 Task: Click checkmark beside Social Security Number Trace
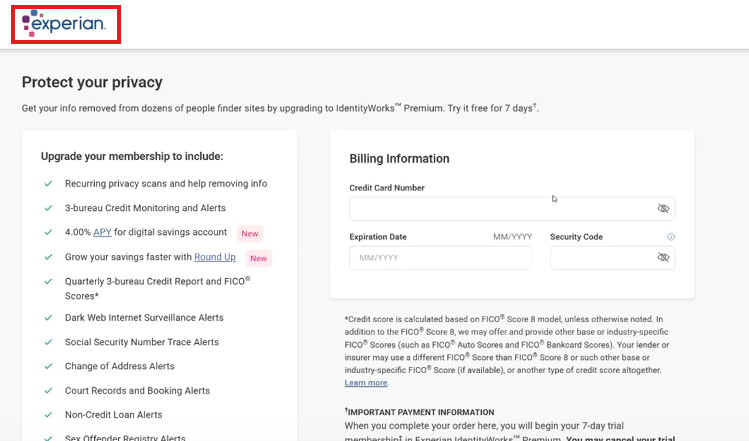click(x=48, y=342)
